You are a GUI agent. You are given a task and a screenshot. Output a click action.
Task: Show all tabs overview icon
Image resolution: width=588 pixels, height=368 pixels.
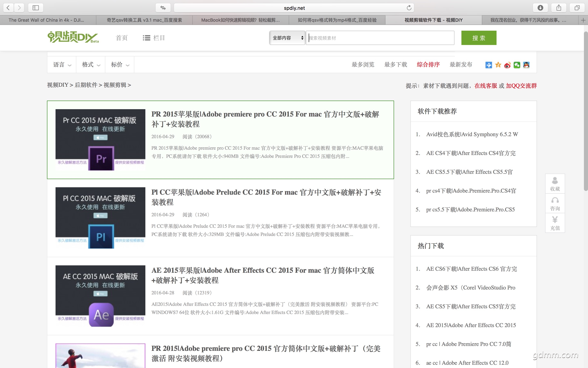(577, 8)
